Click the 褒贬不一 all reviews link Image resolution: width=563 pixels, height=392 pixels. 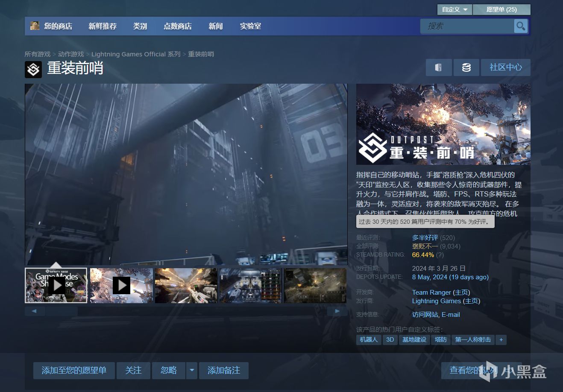(425, 246)
